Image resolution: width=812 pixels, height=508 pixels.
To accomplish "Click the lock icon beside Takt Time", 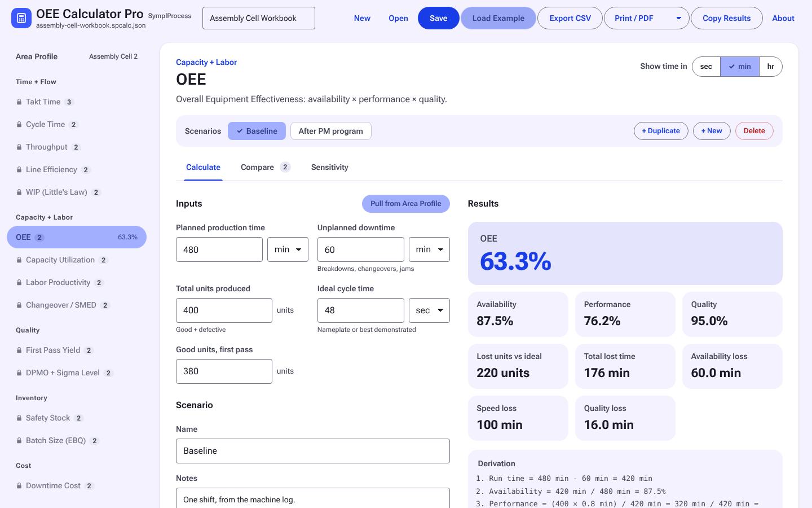I will coord(19,102).
